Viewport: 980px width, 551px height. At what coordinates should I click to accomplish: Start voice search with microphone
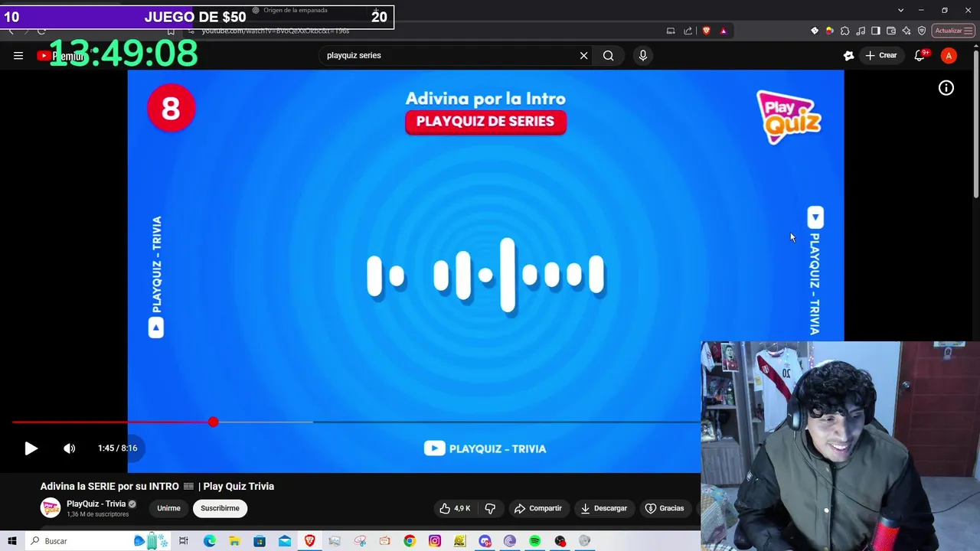click(642, 55)
